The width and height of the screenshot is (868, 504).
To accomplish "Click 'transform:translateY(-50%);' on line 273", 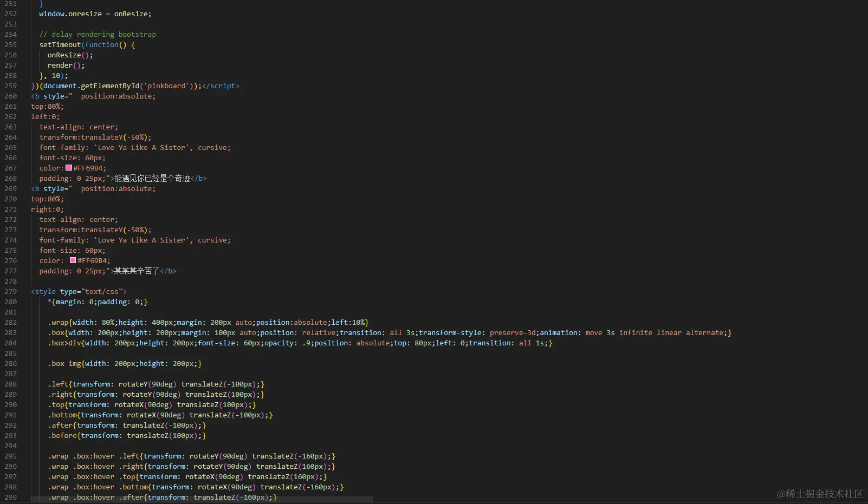I will (95, 230).
